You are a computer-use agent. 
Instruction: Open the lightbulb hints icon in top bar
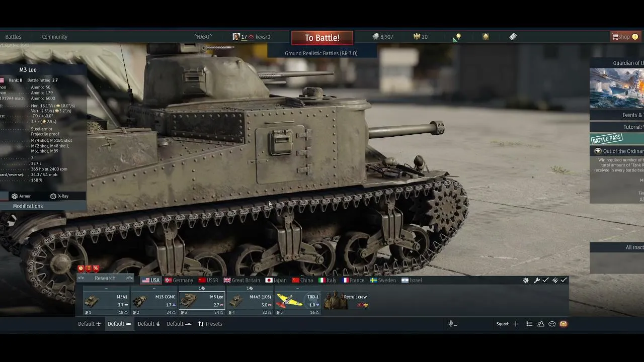(x=458, y=37)
